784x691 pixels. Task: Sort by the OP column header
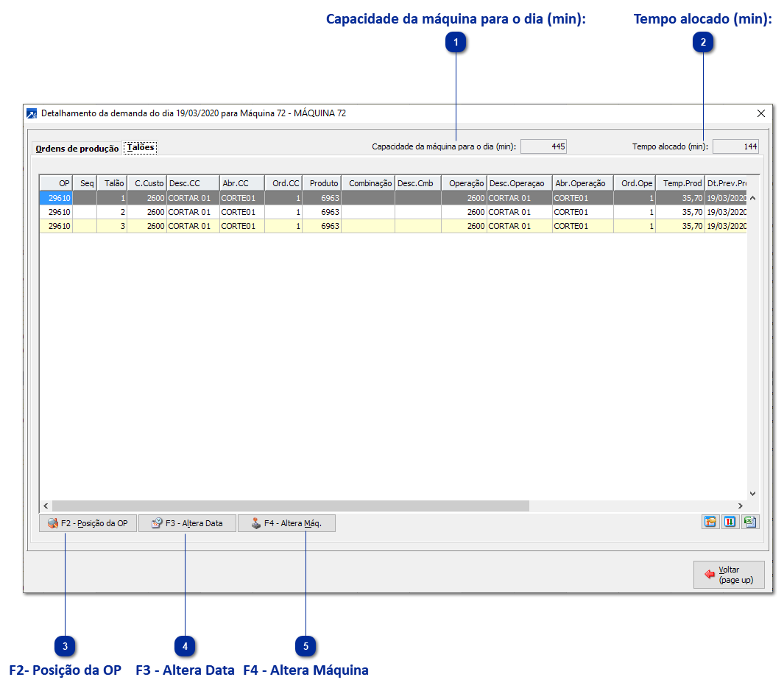click(x=57, y=183)
